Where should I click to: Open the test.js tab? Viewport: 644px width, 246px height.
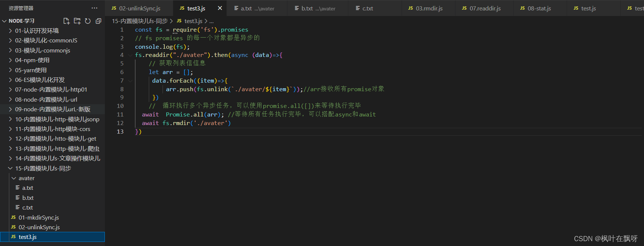click(x=594, y=8)
